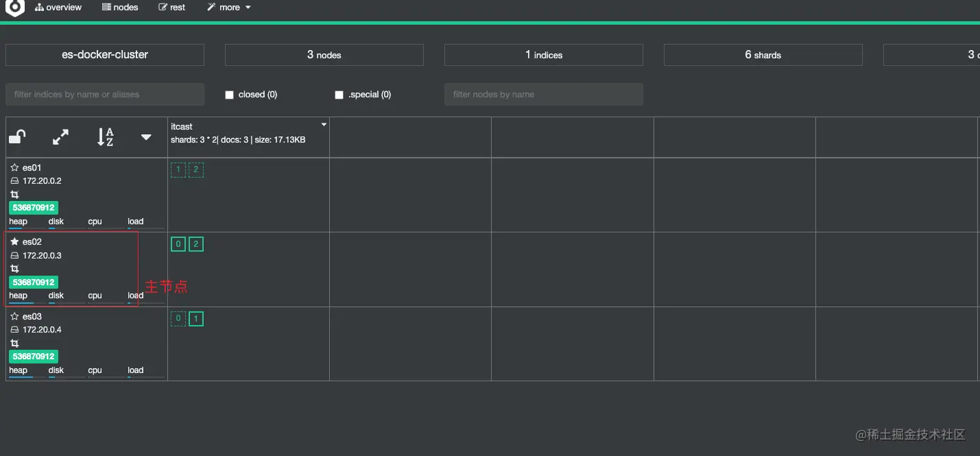Click the es01 cpu label
Screen dimensions: 980x456
95,221
